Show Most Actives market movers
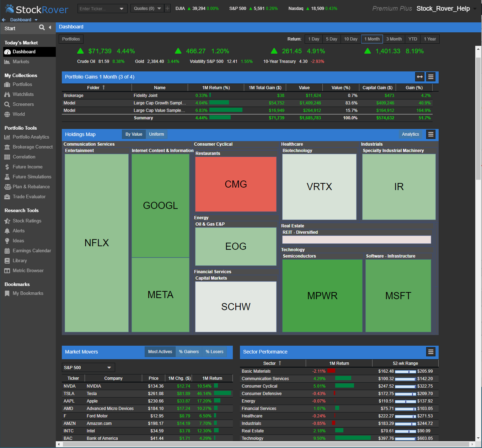This screenshot has height=448, width=482. coord(160,352)
